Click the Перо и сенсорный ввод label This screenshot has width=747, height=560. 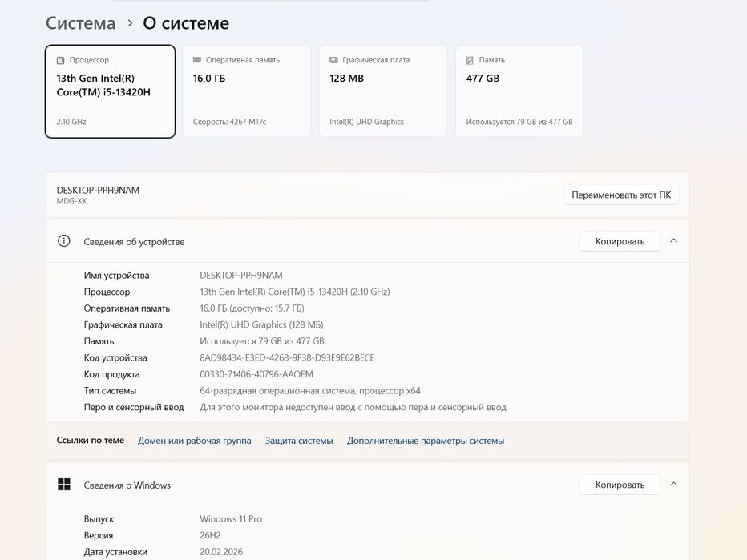(x=134, y=407)
